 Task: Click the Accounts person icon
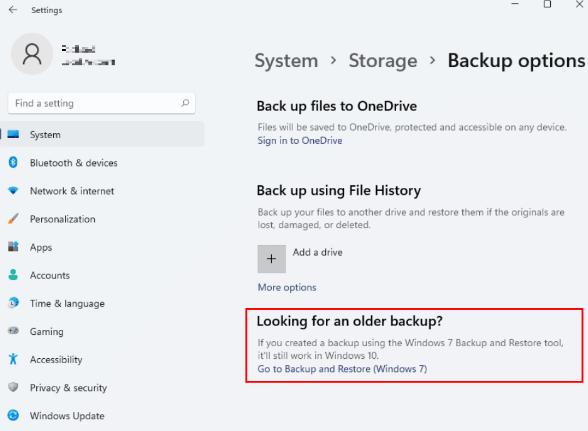[13, 275]
